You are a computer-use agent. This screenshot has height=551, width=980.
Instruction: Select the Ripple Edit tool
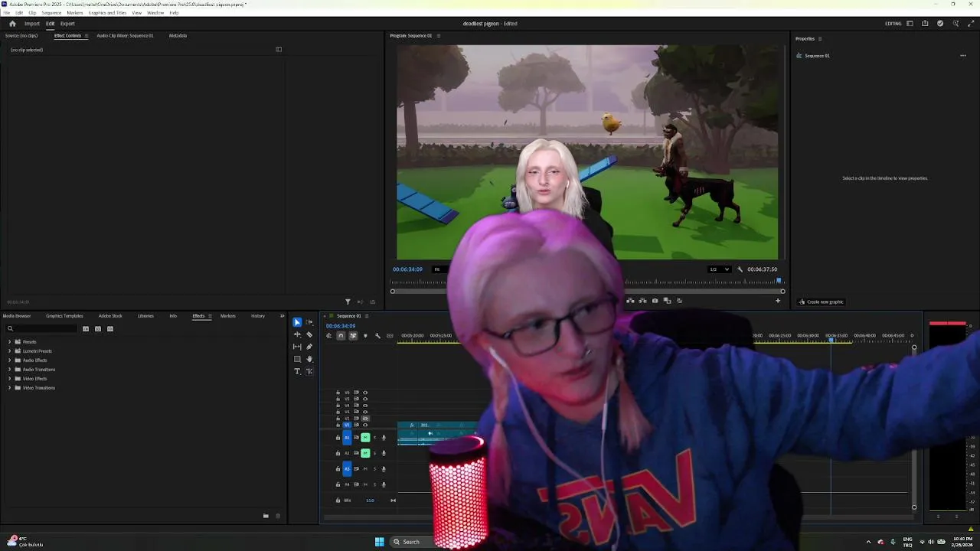point(297,334)
